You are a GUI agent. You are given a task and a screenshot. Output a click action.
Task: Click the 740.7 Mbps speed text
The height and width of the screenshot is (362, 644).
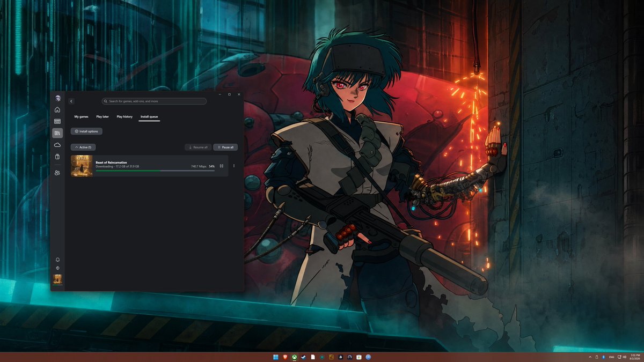click(199, 167)
